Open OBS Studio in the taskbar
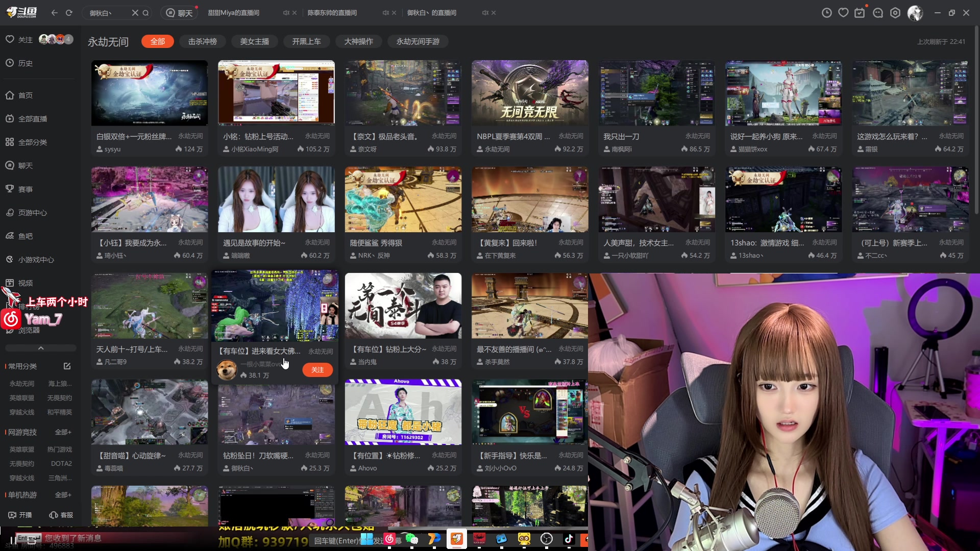Viewport: 980px width, 551px height. (x=546, y=539)
